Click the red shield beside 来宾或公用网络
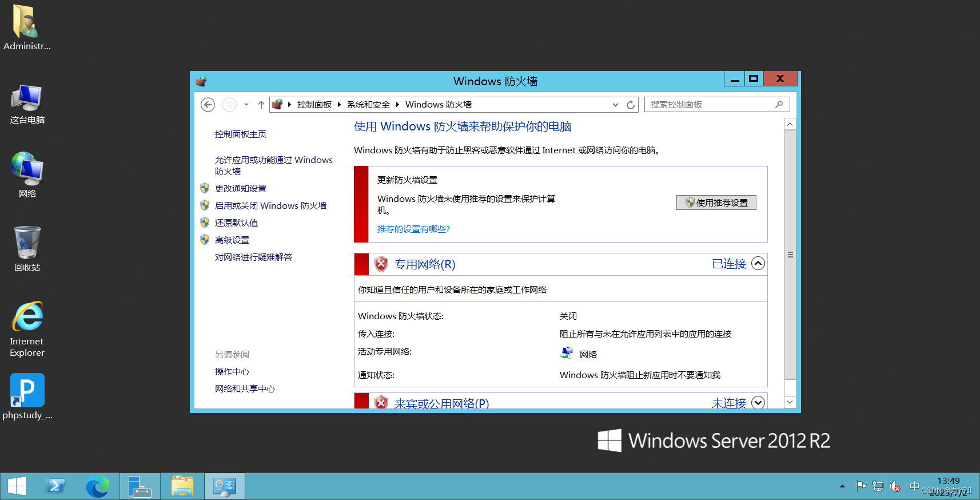 click(x=381, y=402)
